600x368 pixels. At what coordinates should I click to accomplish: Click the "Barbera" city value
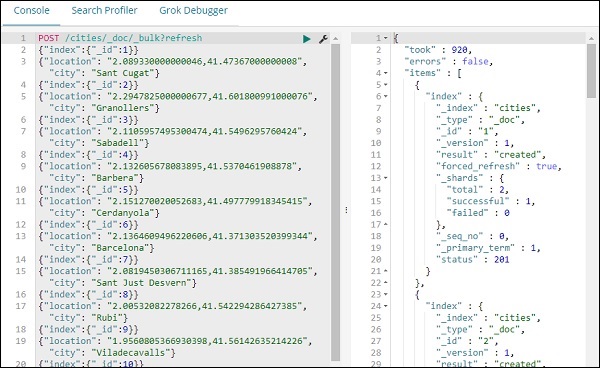[115, 178]
